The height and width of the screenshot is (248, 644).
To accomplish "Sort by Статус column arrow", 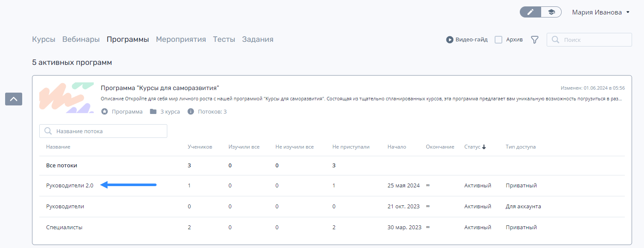I will click(x=484, y=147).
